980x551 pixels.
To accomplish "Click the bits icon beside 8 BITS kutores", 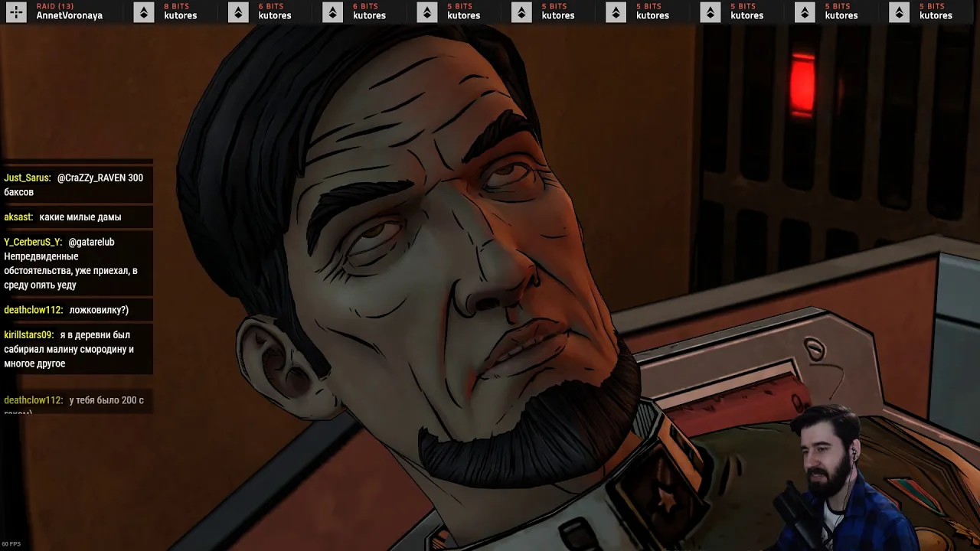I will point(144,11).
